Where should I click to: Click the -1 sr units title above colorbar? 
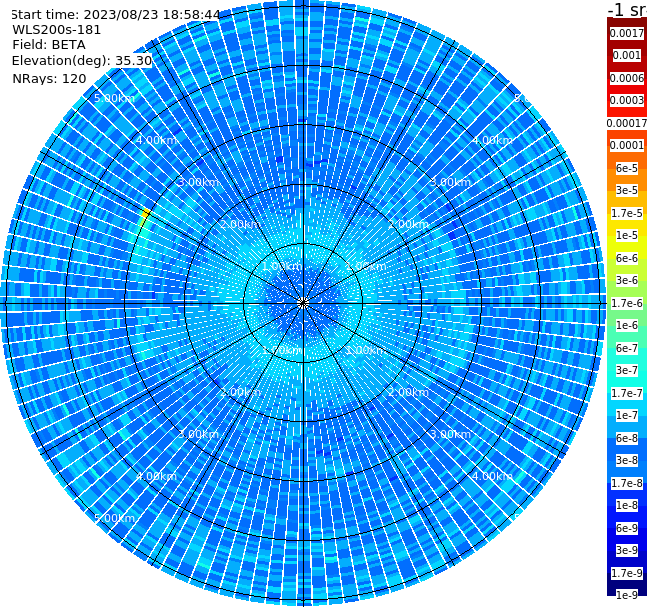tap(627, 9)
